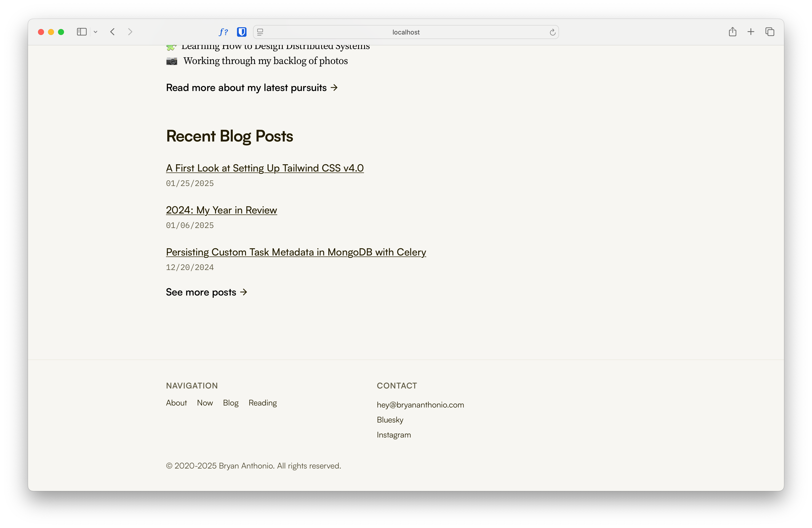812x528 pixels.
Task: Open the Reader view page settings
Action: [x=260, y=32]
